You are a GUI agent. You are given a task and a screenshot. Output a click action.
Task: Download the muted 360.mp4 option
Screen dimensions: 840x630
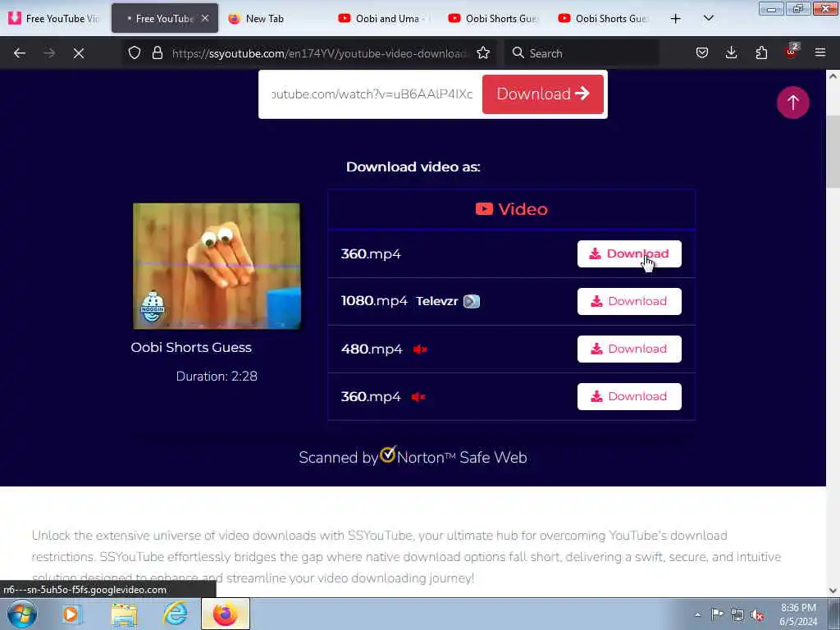point(629,396)
